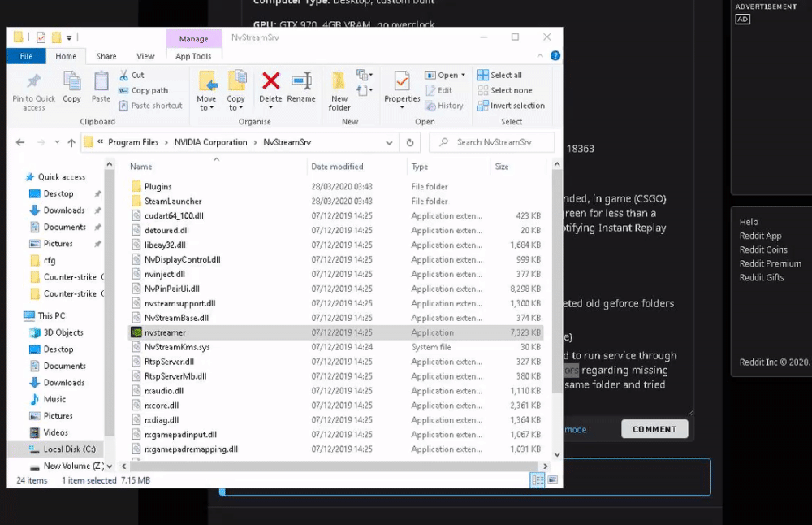Choose Copy path in Clipboard group
Screen dimensions: 812x525
(144, 90)
